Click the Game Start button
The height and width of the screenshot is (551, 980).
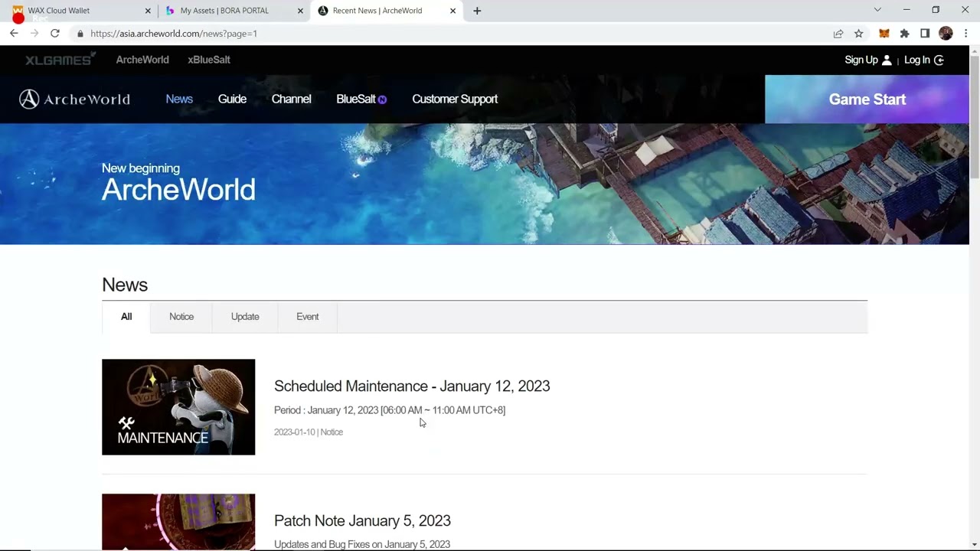867,99
